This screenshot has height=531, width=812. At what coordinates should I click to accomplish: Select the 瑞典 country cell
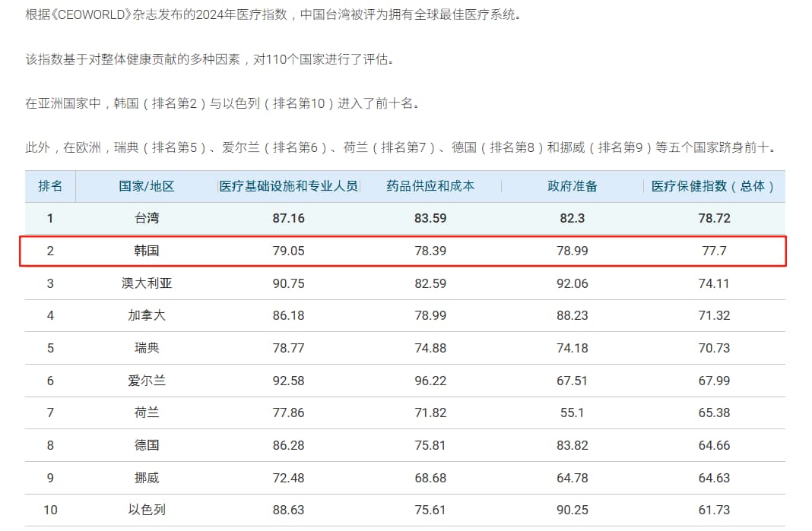[147, 349]
